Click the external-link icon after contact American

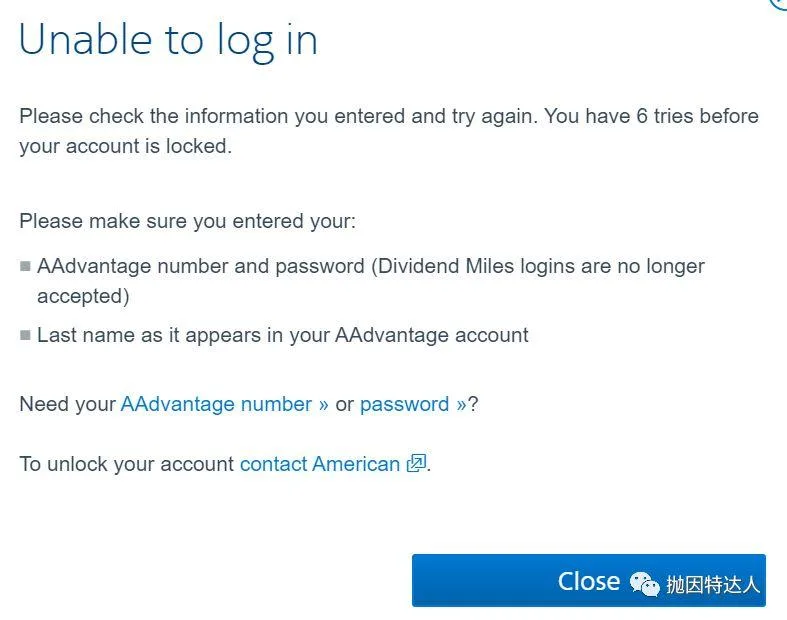(416, 464)
